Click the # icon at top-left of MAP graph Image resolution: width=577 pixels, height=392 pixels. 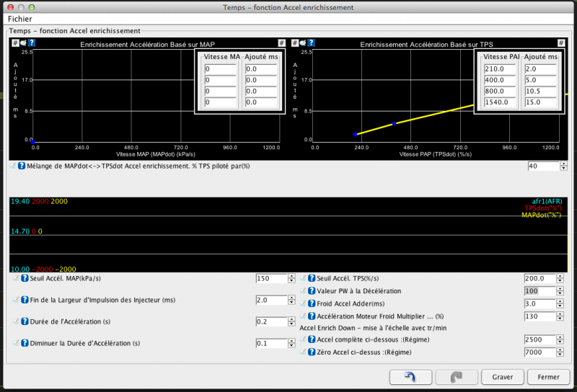15,43
